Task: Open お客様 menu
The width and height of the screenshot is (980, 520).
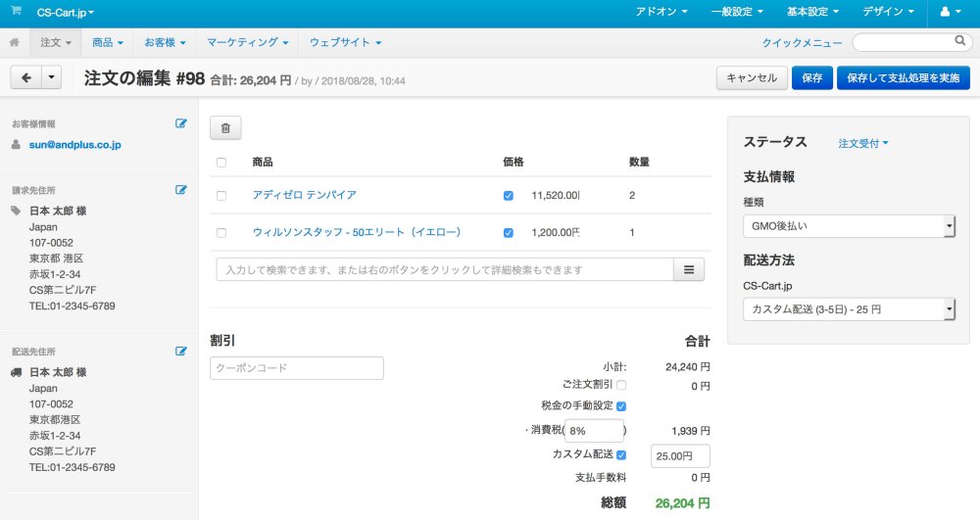Action: coord(165,42)
